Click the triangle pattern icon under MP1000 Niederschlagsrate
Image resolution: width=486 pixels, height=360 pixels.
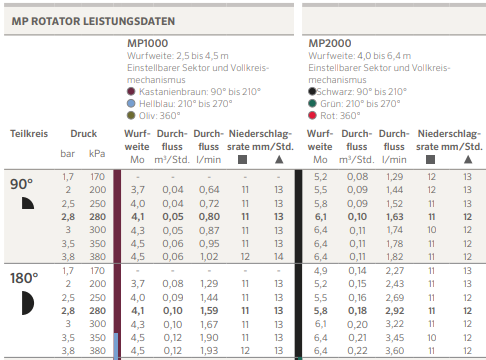click(279, 160)
